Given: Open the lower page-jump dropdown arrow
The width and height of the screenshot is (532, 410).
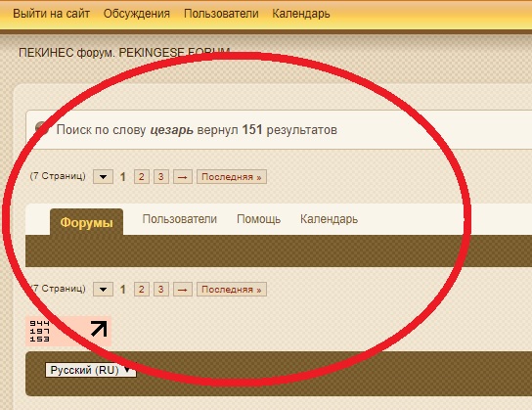Looking at the screenshot, I should tap(103, 290).
